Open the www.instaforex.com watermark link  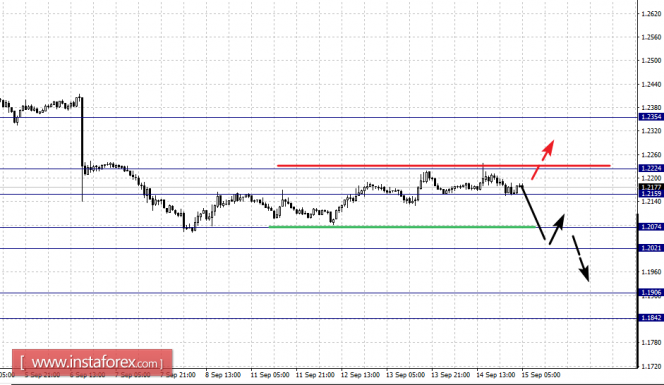tap(92, 363)
